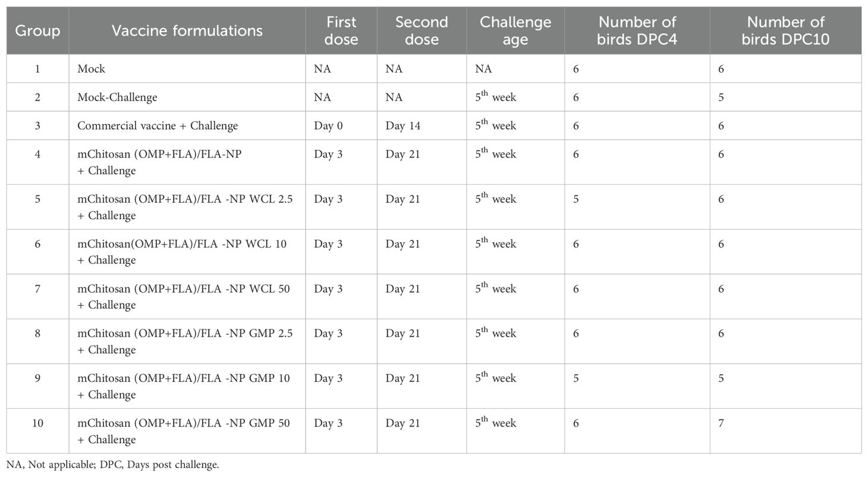Click the GMP 2.5 formulation cell
This screenshot has width=868, height=477.
point(185,341)
